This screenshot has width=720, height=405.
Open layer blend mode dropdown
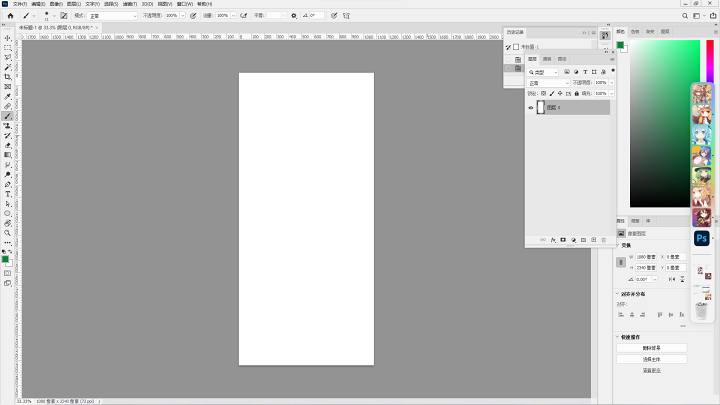tap(548, 83)
